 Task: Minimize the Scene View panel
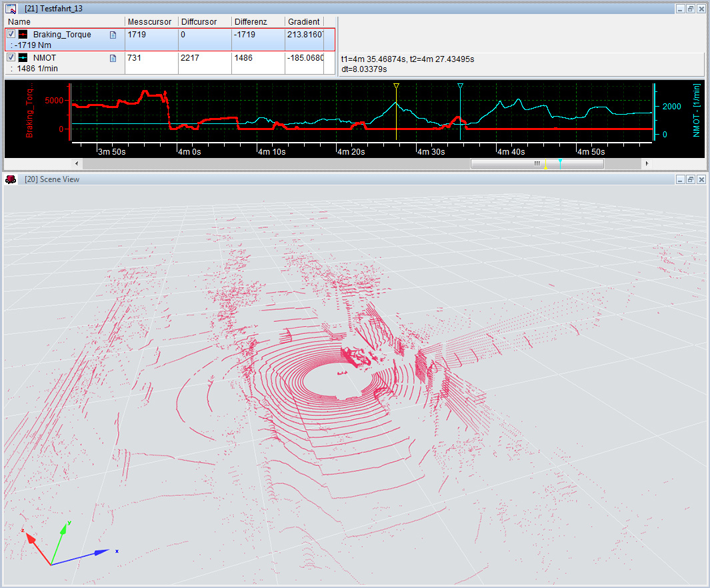(680, 179)
